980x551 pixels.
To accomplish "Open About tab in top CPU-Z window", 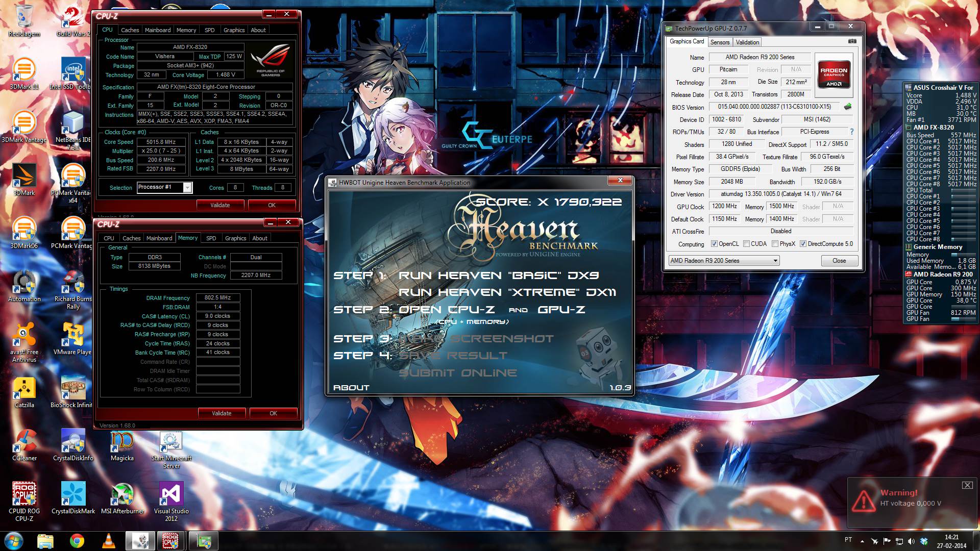I will click(x=258, y=30).
